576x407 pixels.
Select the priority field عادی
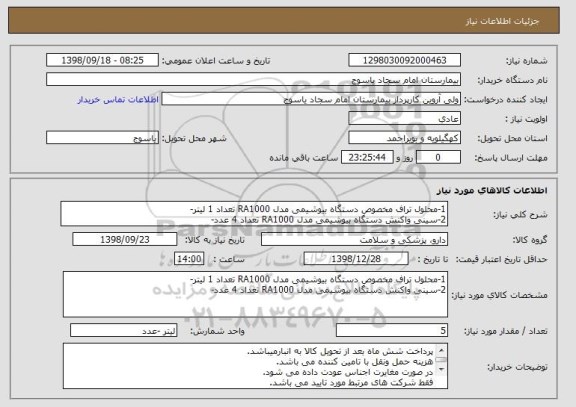point(404,119)
